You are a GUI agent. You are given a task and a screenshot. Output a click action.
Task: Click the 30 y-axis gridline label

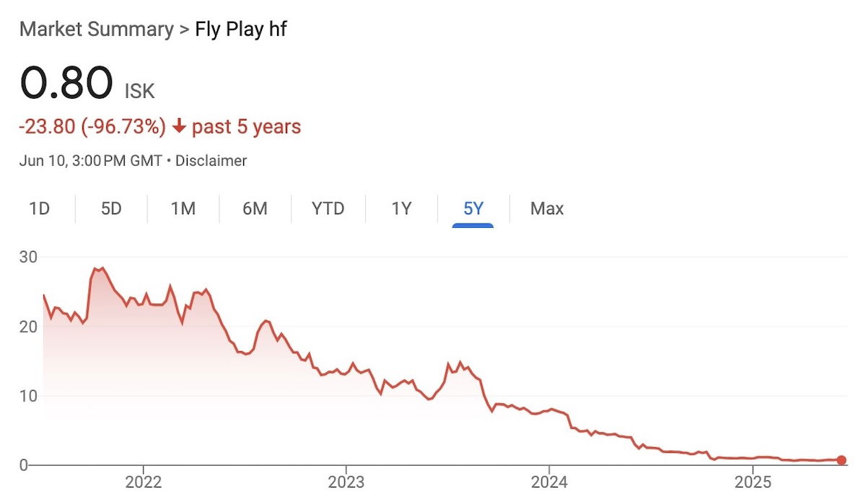(28, 257)
